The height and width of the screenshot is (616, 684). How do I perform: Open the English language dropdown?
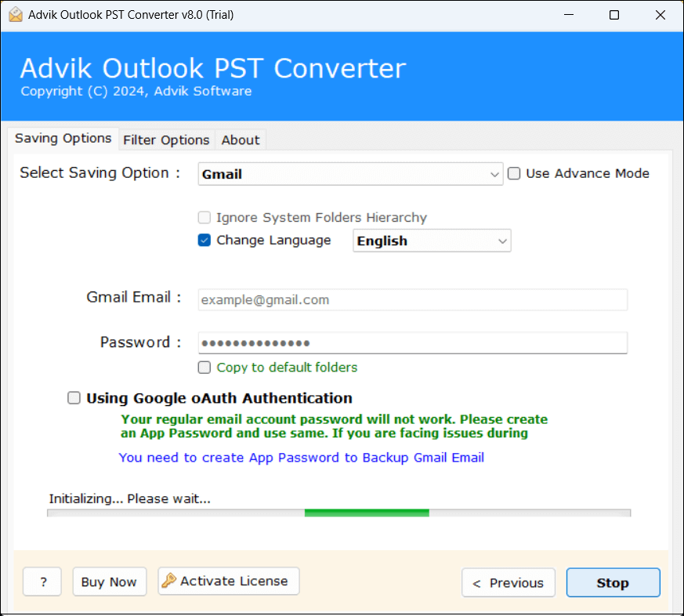[432, 241]
